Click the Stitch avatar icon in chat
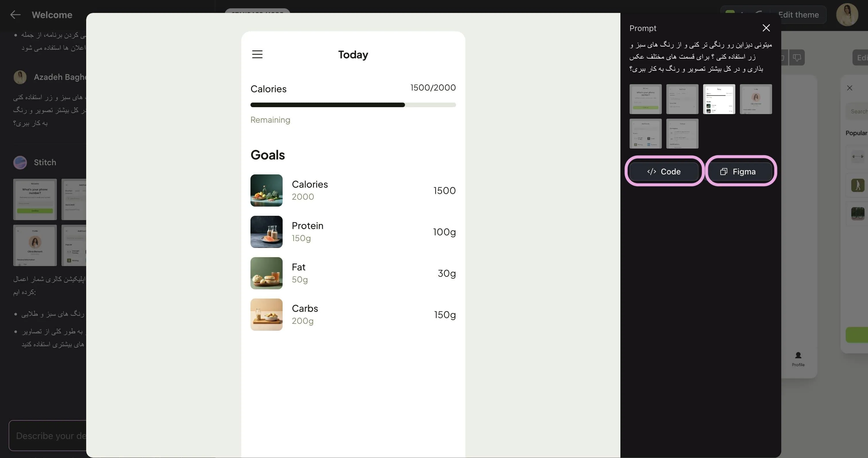868x458 pixels. pyautogui.click(x=20, y=162)
